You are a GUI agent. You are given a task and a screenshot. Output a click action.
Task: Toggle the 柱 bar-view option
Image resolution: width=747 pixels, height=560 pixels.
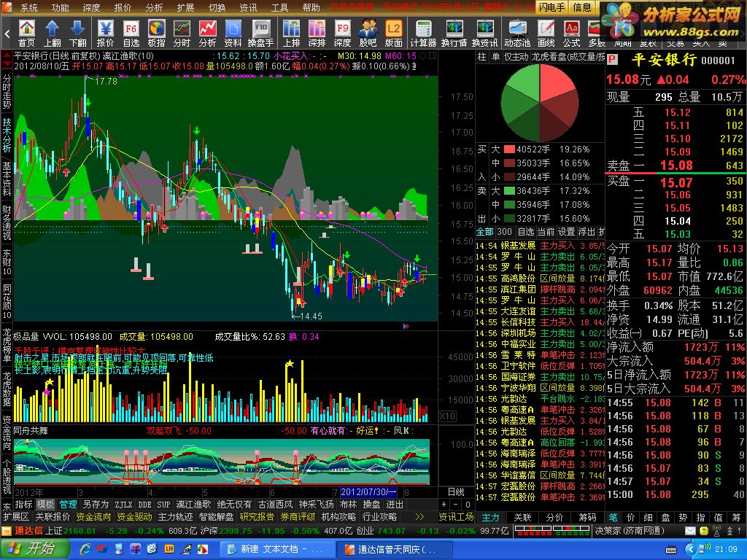pos(482,57)
